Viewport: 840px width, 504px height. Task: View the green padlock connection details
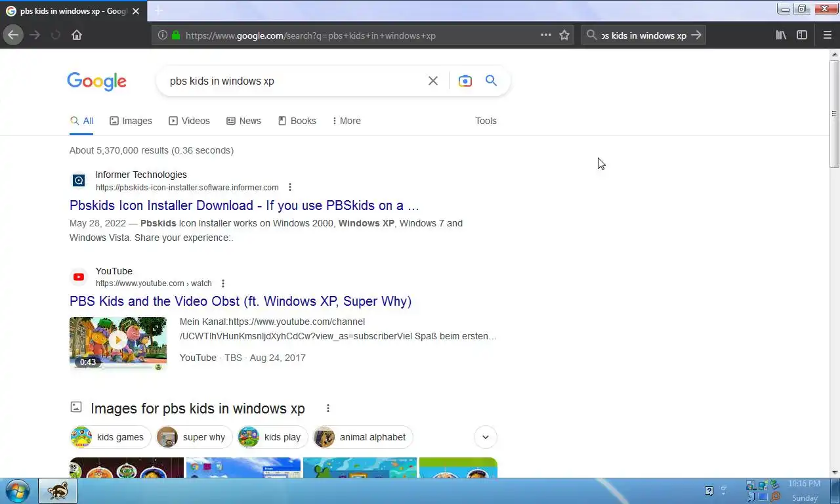click(175, 35)
